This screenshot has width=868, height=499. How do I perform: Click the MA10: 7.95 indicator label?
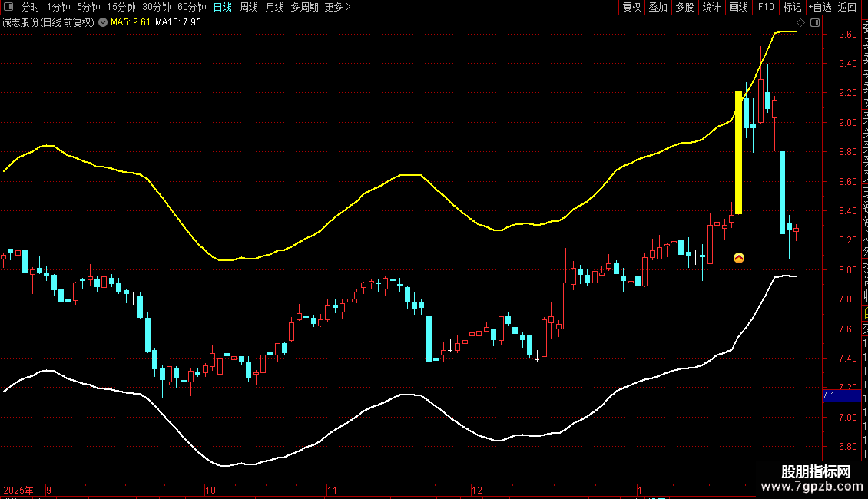(x=177, y=22)
